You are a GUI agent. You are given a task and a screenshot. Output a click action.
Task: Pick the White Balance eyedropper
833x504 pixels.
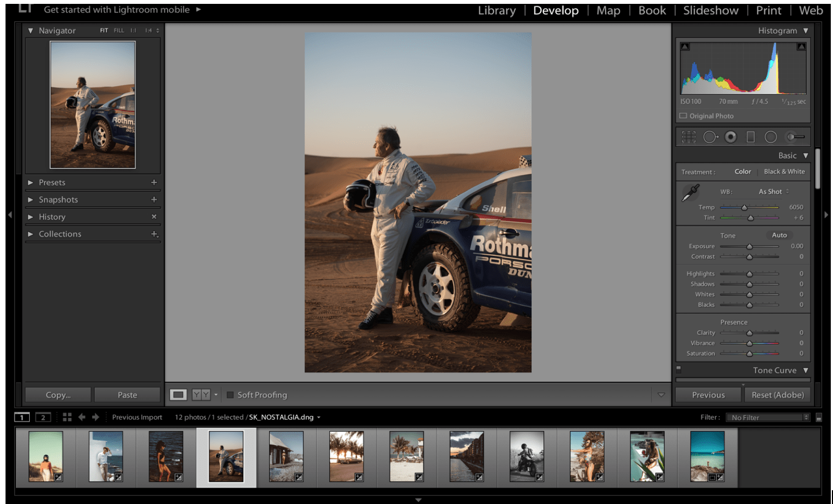691,192
